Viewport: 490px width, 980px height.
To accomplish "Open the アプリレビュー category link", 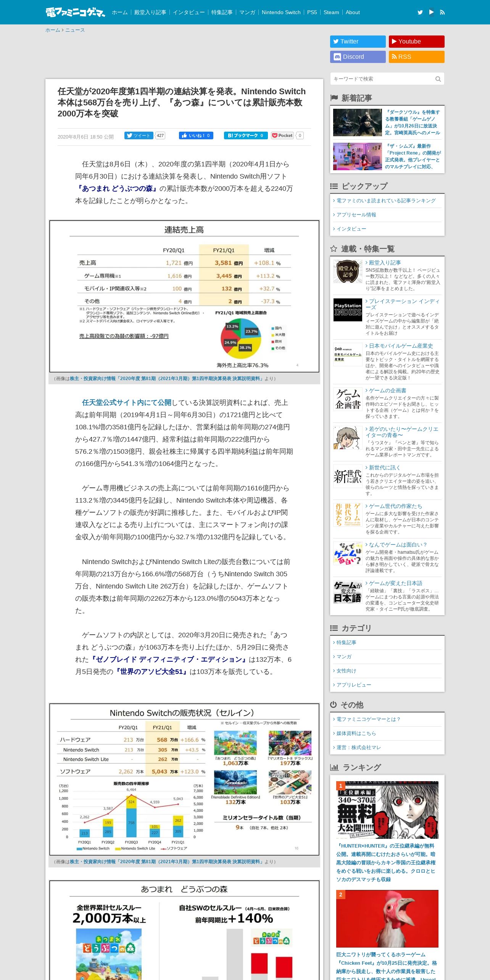I will [353, 685].
